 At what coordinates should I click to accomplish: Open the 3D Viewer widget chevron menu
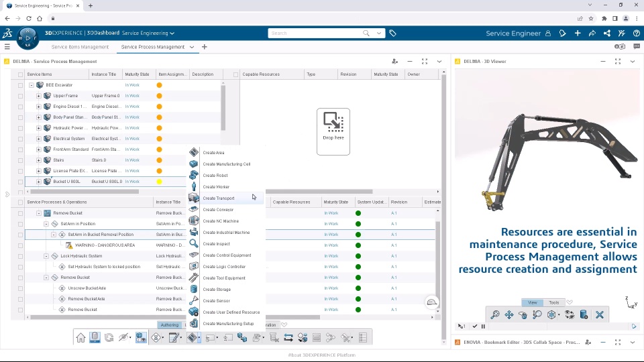pyautogui.click(x=633, y=61)
